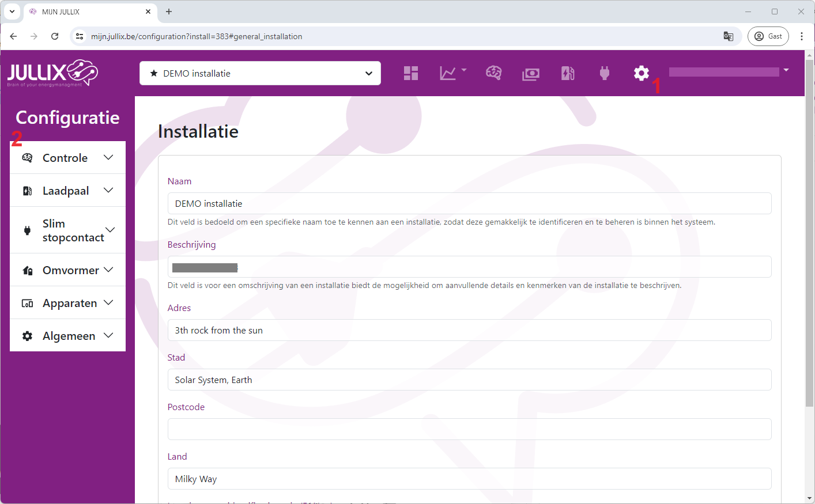The height and width of the screenshot is (504, 815).
Task: Go forward in browser history
Action: [x=34, y=36]
